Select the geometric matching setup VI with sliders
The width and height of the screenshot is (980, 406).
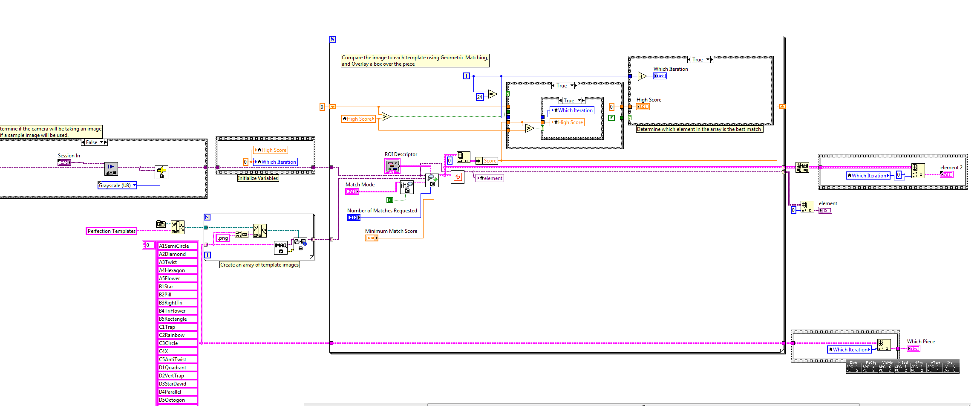coord(407,188)
